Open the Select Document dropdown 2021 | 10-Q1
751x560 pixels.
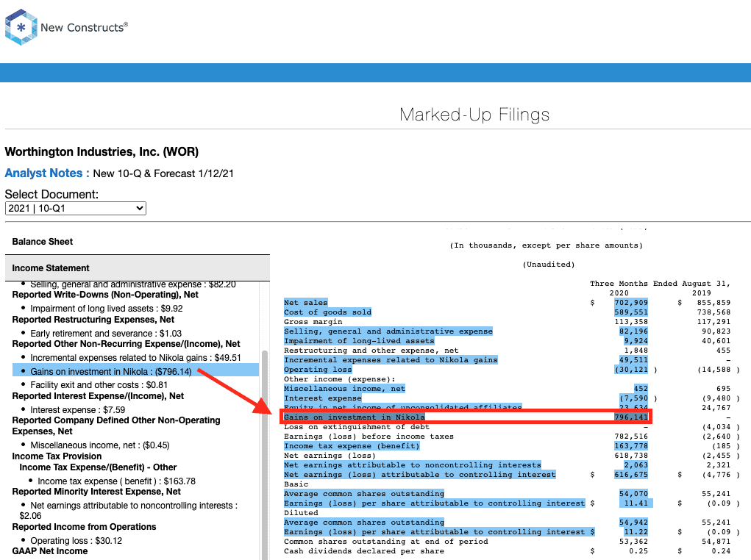pos(76,208)
